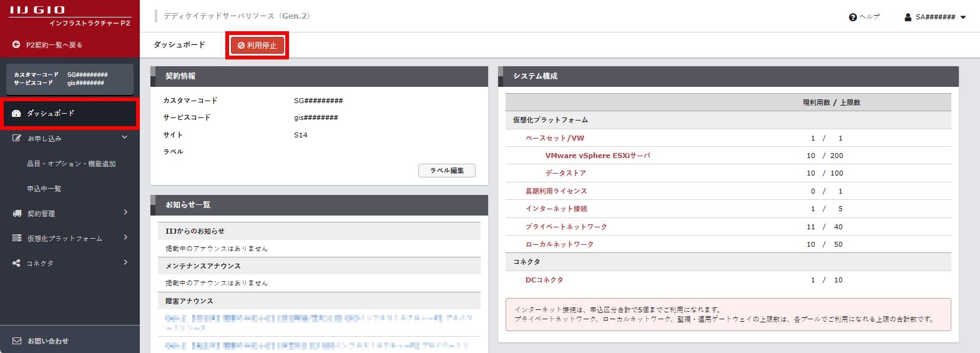Click the ダッシュボード gauge icon in sidebar
Viewport: 980px width, 353px height.
[x=17, y=114]
